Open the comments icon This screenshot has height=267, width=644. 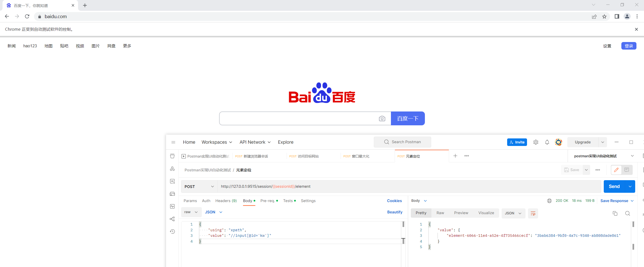pyautogui.click(x=627, y=170)
